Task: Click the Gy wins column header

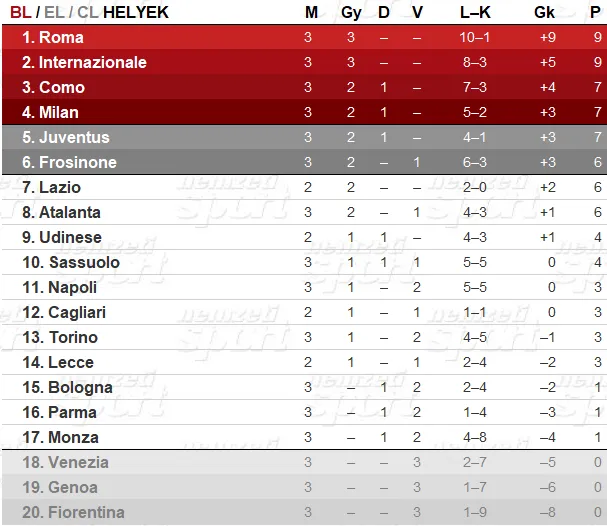Action: [x=351, y=13]
